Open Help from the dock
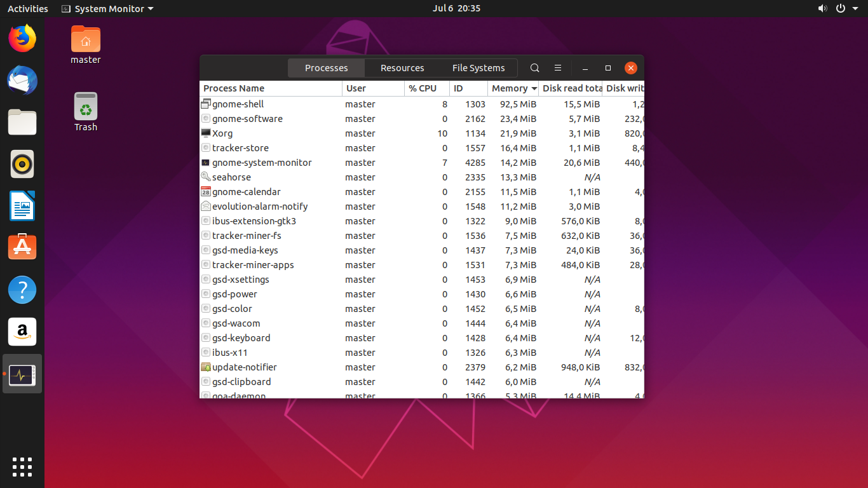The image size is (868, 488). [22, 290]
